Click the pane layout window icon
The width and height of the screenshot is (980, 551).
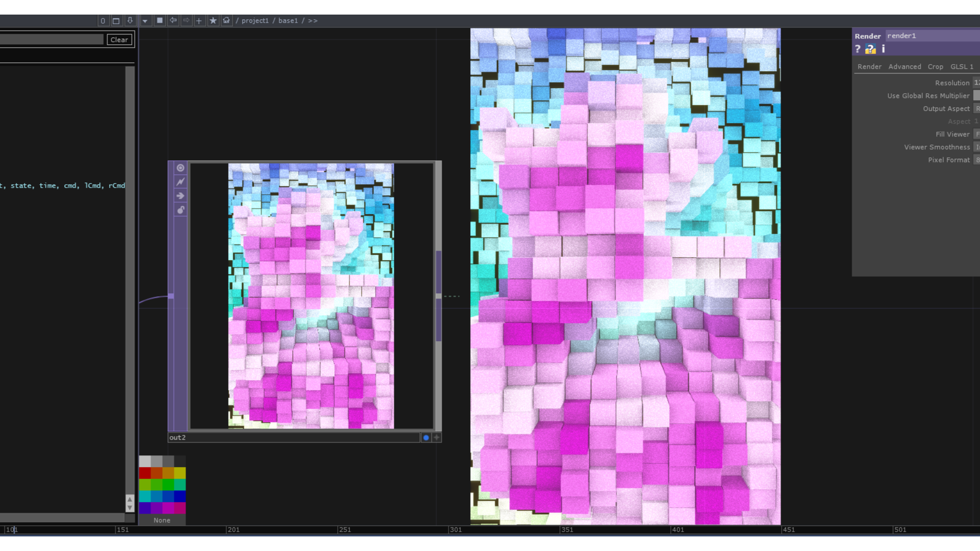116,21
